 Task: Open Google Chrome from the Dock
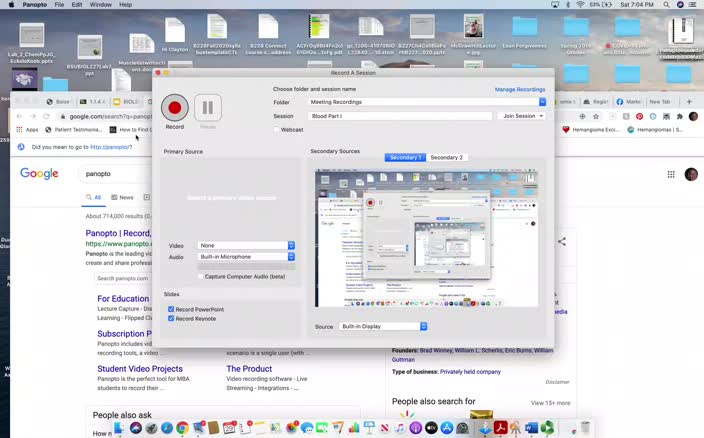point(182,428)
